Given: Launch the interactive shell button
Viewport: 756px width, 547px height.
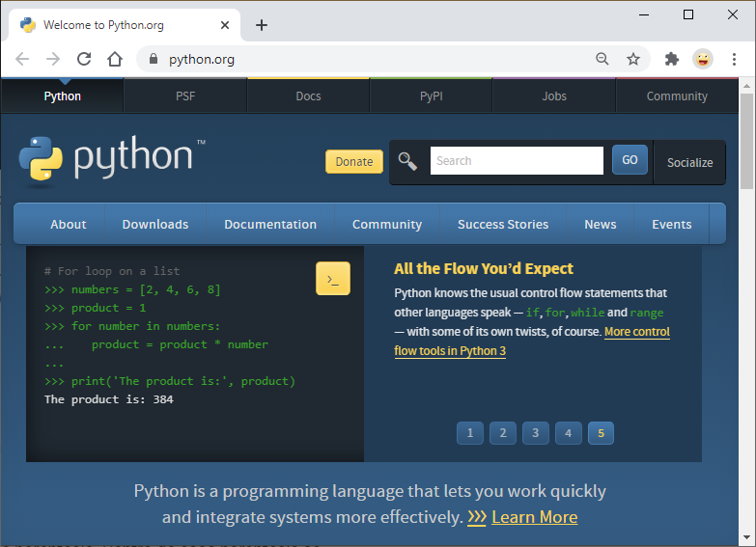Looking at the screenshot, I should (332, 279).
